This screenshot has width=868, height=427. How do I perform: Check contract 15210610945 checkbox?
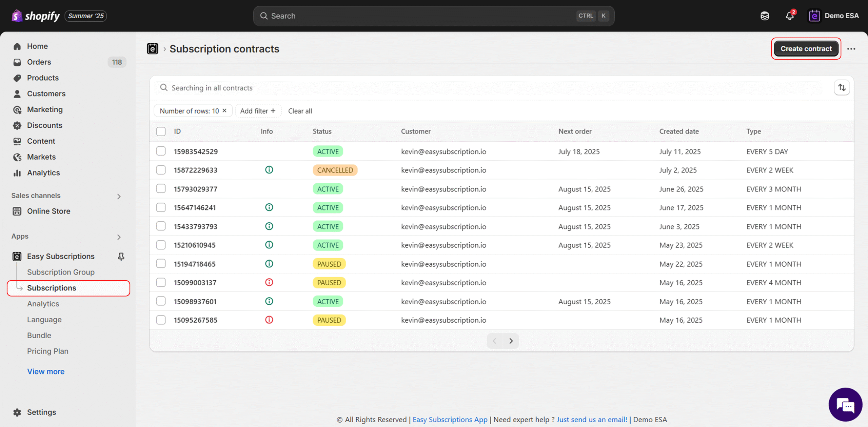(x=161, y=245)
